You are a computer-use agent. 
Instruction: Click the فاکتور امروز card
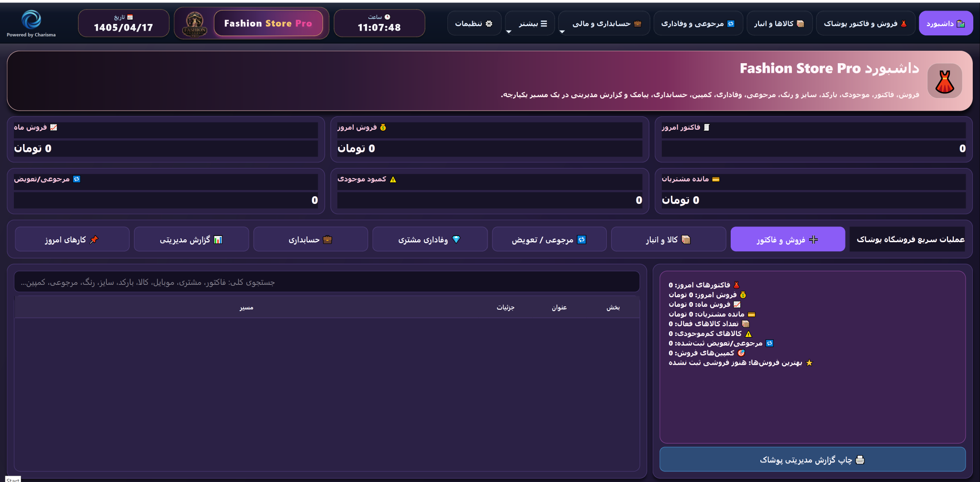813,139
